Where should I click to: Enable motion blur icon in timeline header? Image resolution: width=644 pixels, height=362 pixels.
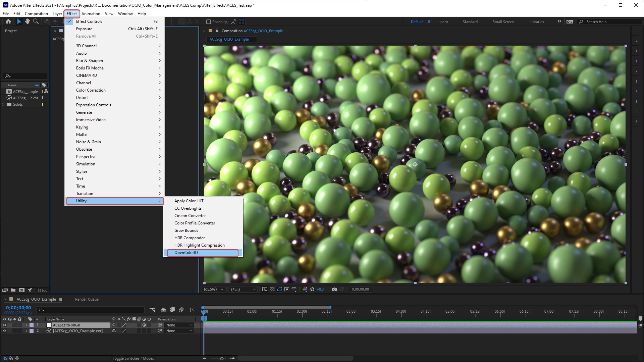pyautogui.click(x=181, y=310)
